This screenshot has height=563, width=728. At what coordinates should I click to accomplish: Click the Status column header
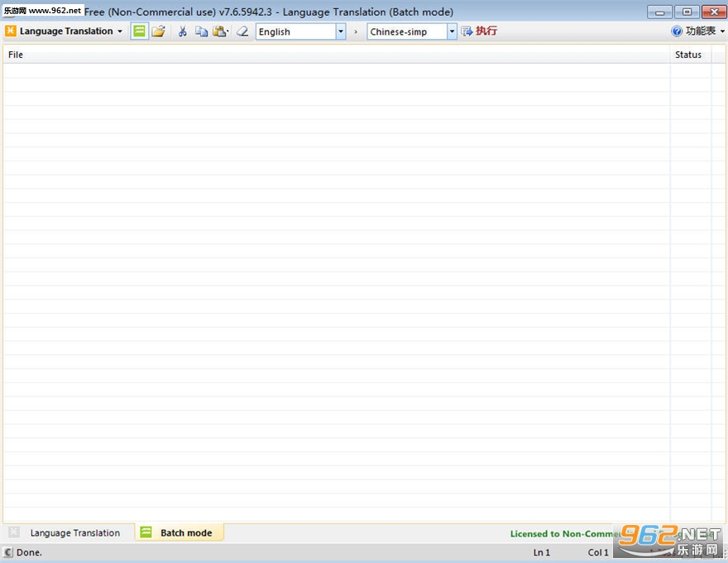pyautogui.click(x=691, y=55)
